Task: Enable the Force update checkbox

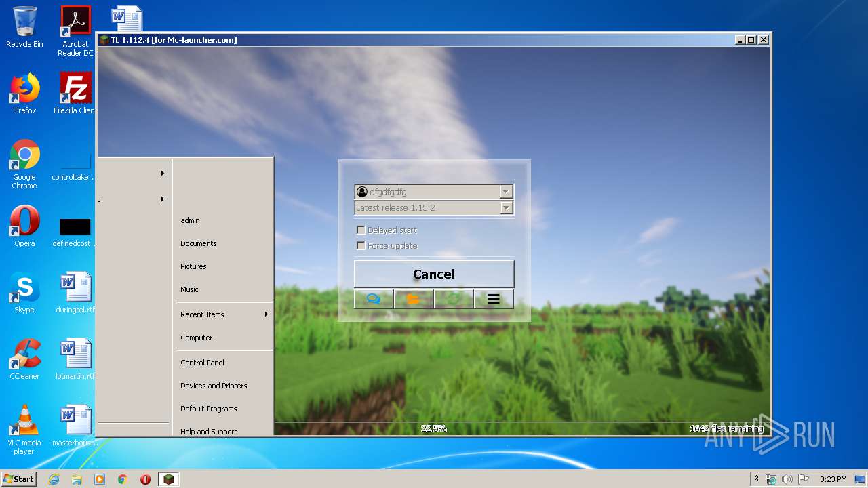Action: 361,245
